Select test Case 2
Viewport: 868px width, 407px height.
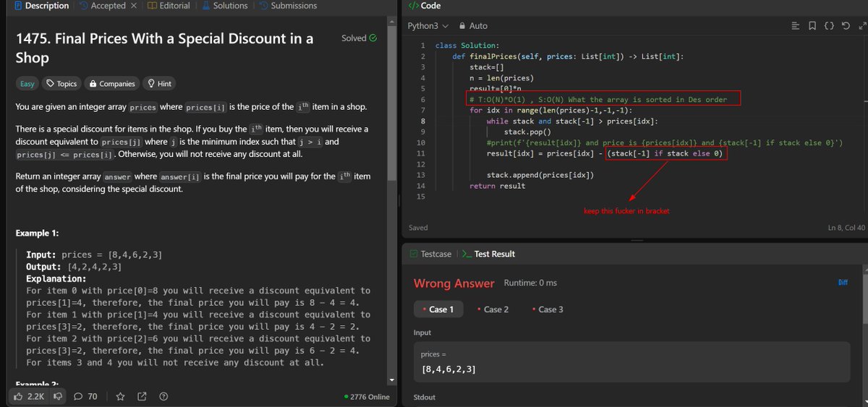click(493, 309)
